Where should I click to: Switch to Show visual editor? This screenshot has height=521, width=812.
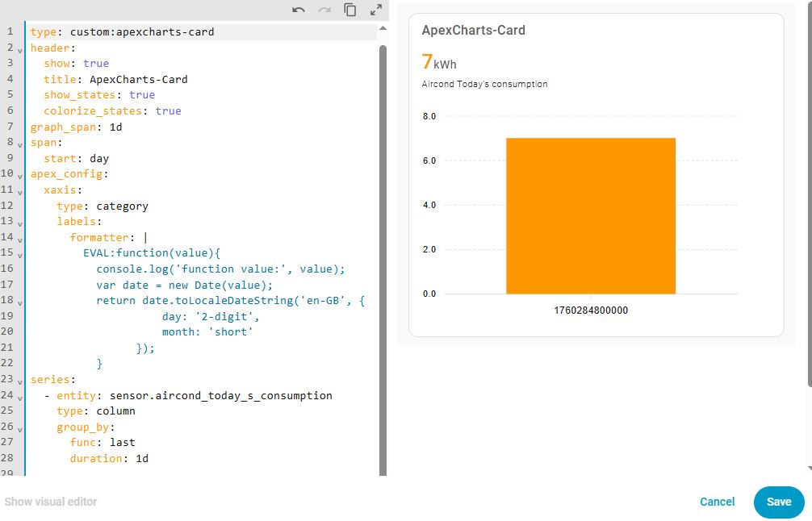[51, 502]
